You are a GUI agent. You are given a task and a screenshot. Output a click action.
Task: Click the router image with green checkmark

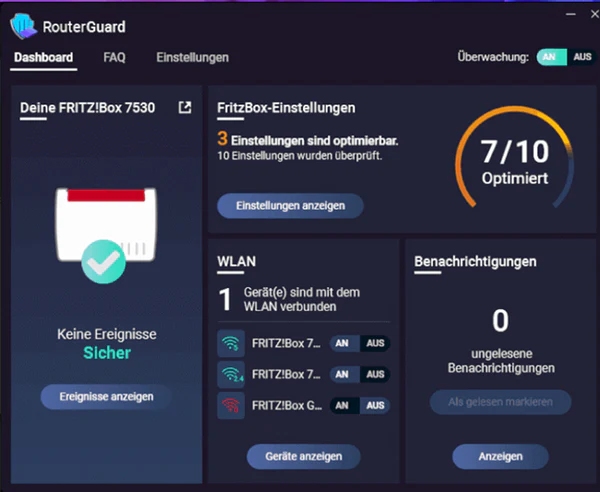click(x=104, y=233)
